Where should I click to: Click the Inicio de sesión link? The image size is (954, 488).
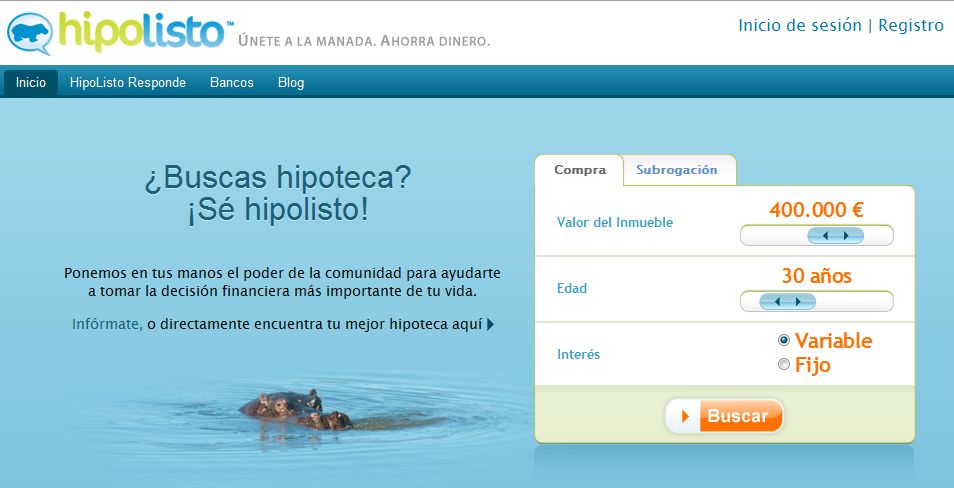(799, 26)
